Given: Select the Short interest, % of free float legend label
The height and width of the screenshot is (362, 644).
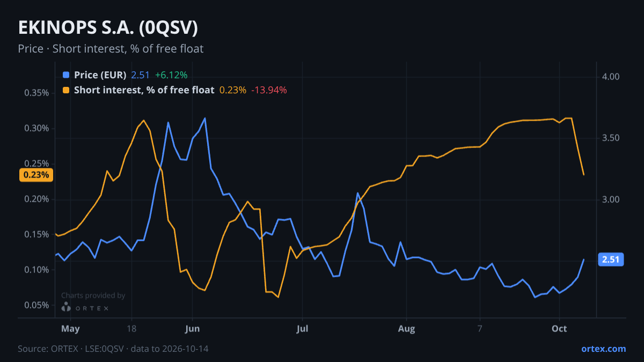Looking at the screenshot, I should tap(144, 90).
